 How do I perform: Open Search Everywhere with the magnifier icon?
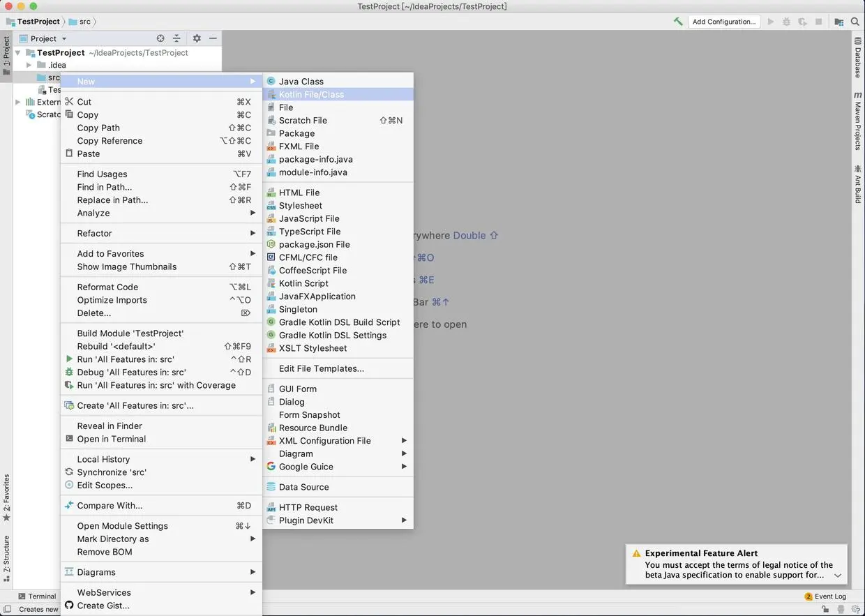pyautogui.click(x=855, y=22)
